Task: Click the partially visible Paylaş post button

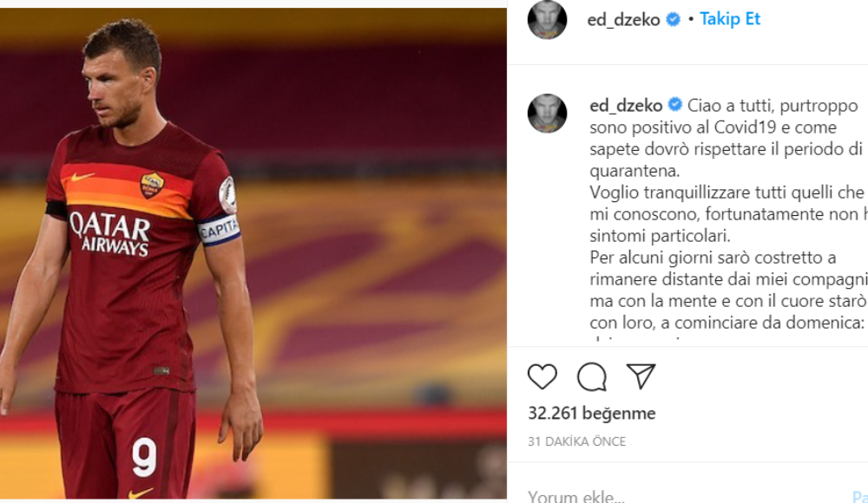Action: pyautogui.click(x=859, y=497)
